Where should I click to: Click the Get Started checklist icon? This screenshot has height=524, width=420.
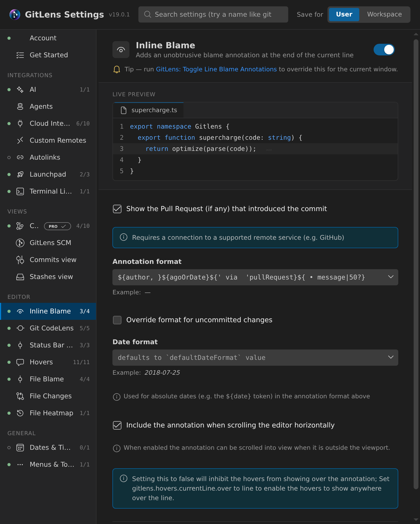[20, 55]
